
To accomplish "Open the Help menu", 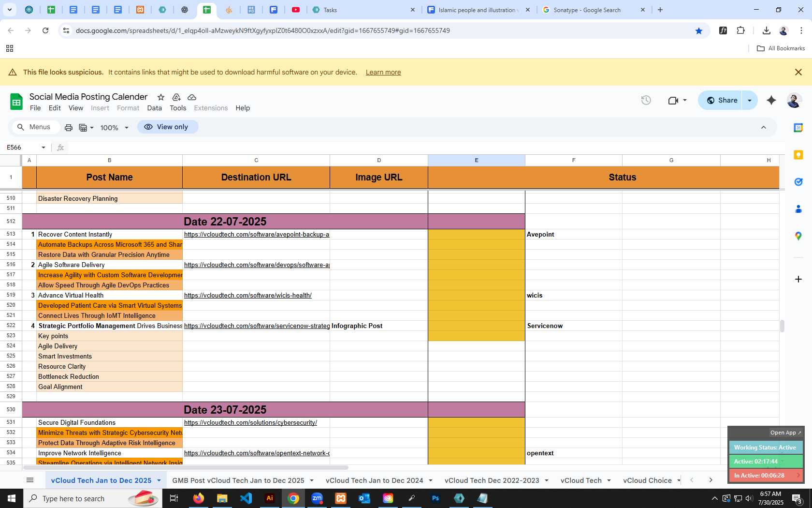I will [x=243, y=108].
